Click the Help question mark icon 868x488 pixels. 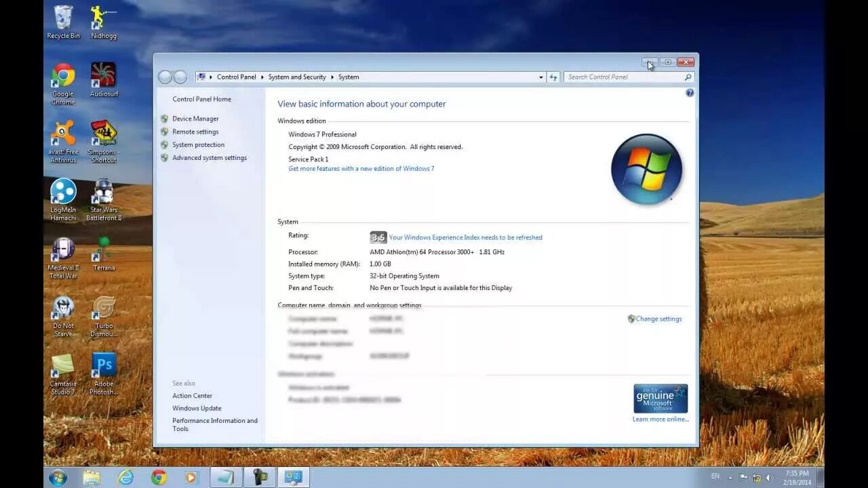690,93
